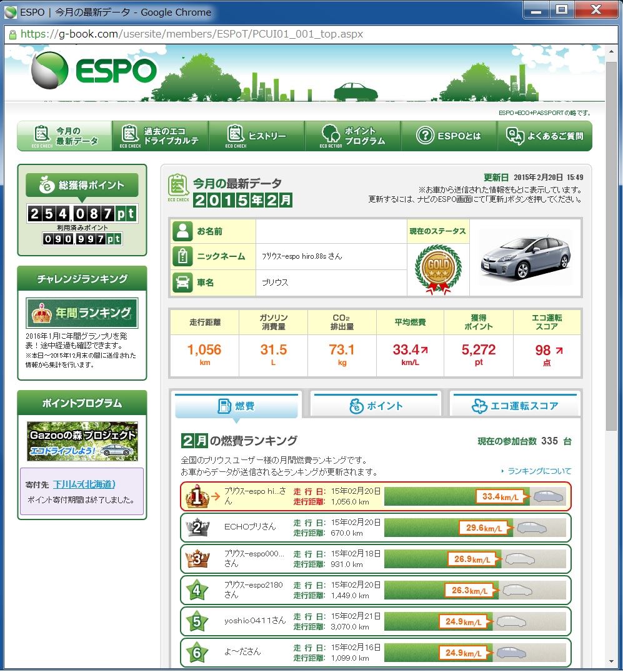
Task: Open the Gazooの森プロジェクト banner
Action: pyautogui.click(x=82, y=441)
